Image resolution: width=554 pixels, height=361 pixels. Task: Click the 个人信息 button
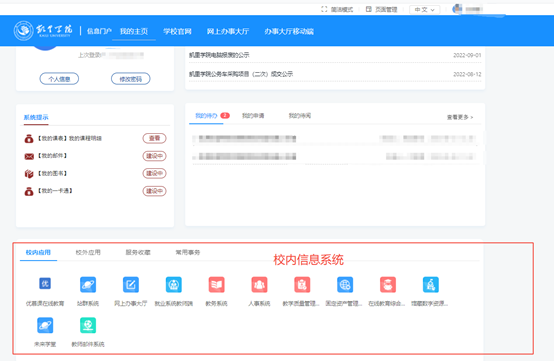59,79
